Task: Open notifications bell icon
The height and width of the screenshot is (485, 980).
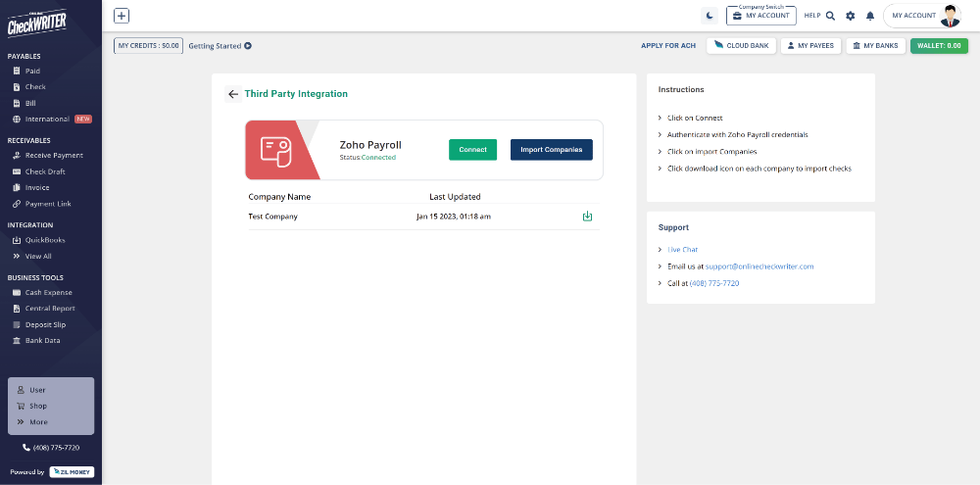Action: (x=869, y=16)
